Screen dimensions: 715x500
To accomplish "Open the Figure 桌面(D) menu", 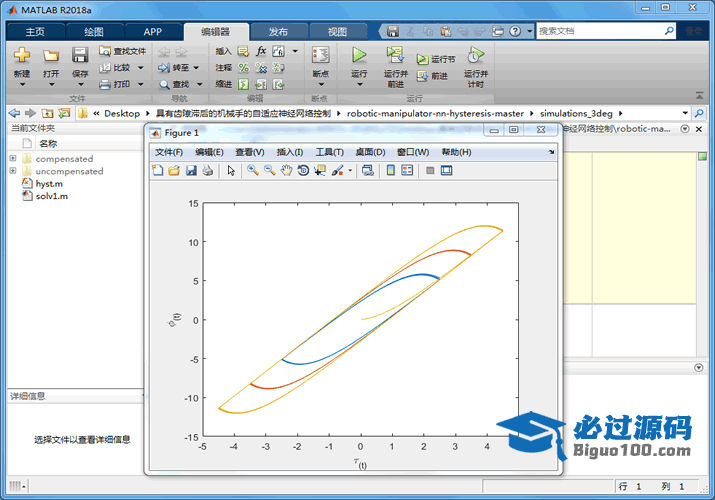I will pos(370,152).
